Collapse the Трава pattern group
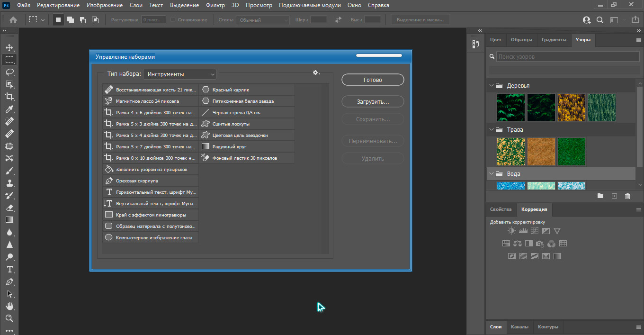This screenshot has width=644, height=335. coord(491,130)
